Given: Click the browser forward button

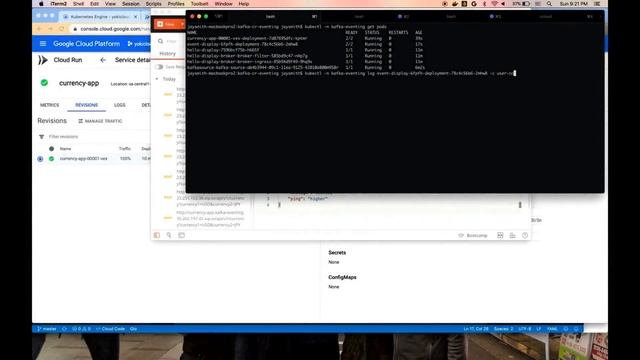Looking at the screenshot, I should point(50,29).
